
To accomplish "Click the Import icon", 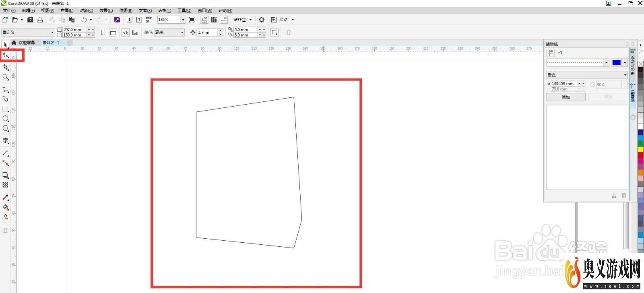I will pyautogui.click(x=129, y=19).
